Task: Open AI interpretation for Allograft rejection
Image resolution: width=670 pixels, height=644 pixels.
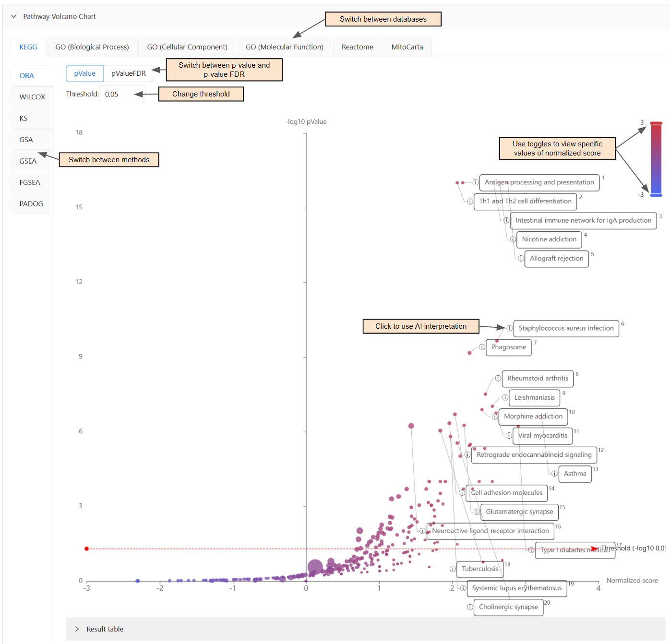Action: tap(521, 258)
